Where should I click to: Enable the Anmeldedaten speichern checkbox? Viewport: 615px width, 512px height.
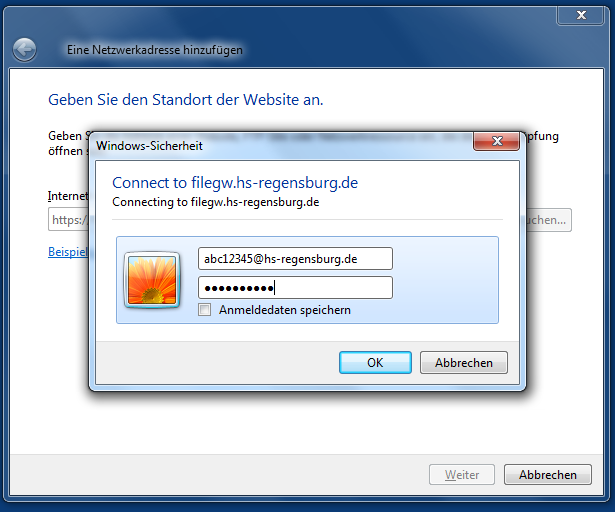tap(204, 310)
